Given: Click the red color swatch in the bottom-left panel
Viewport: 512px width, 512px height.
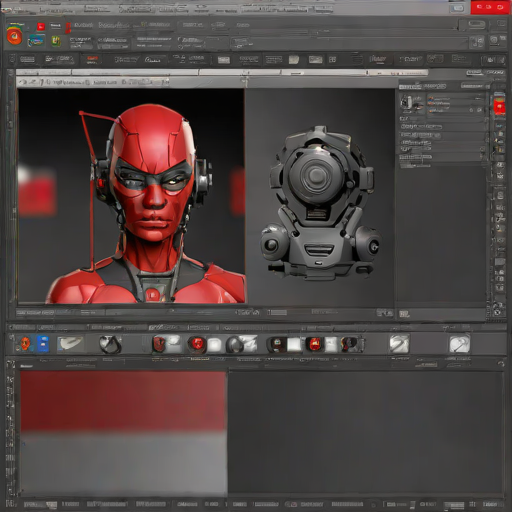Looking at the screenshot, I should click(123, 401).
